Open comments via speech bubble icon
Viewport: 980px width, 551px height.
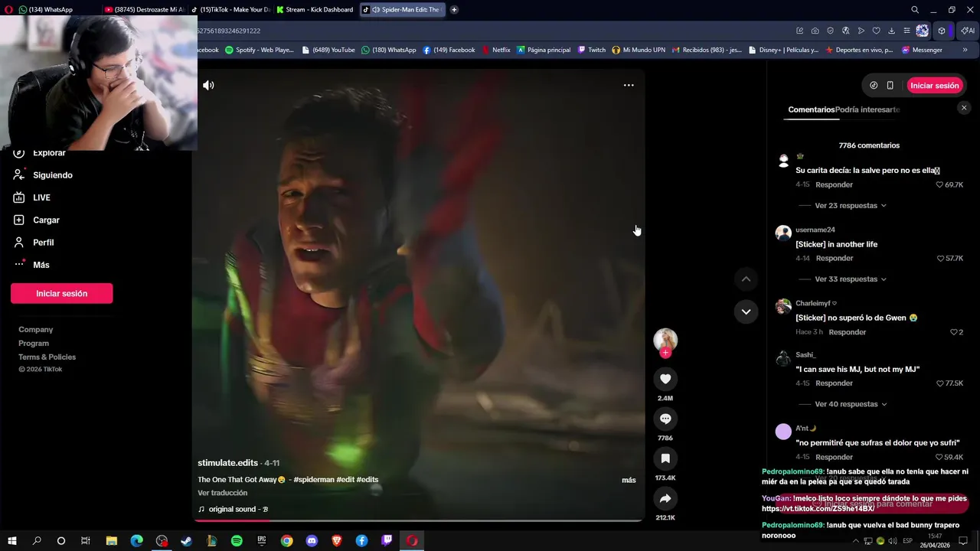665,419
